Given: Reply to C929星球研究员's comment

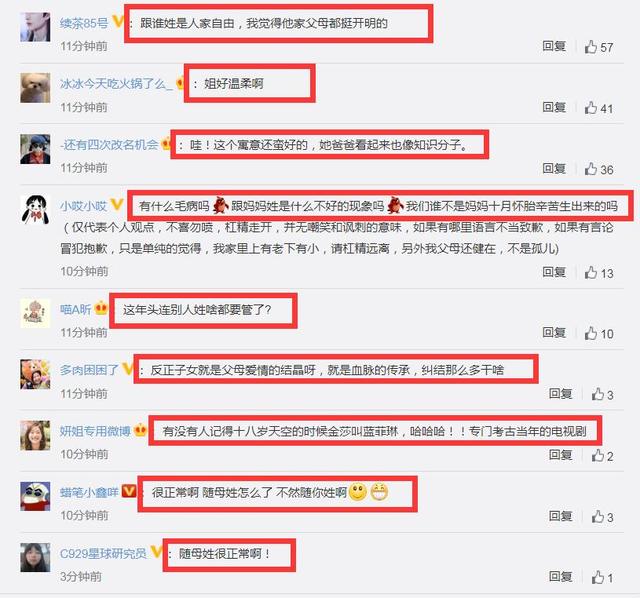Looking at the screenshot, I should coord(561,576).
